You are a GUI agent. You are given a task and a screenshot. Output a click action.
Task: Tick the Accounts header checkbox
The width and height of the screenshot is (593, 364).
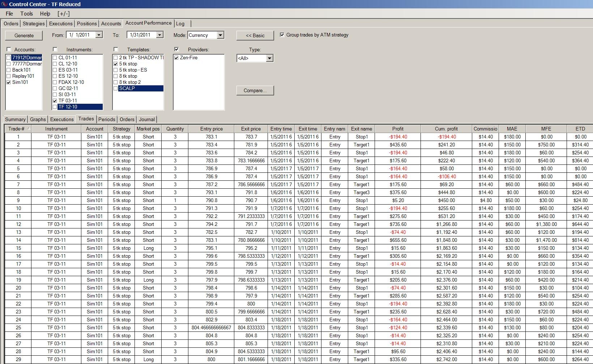click(9, 49)
